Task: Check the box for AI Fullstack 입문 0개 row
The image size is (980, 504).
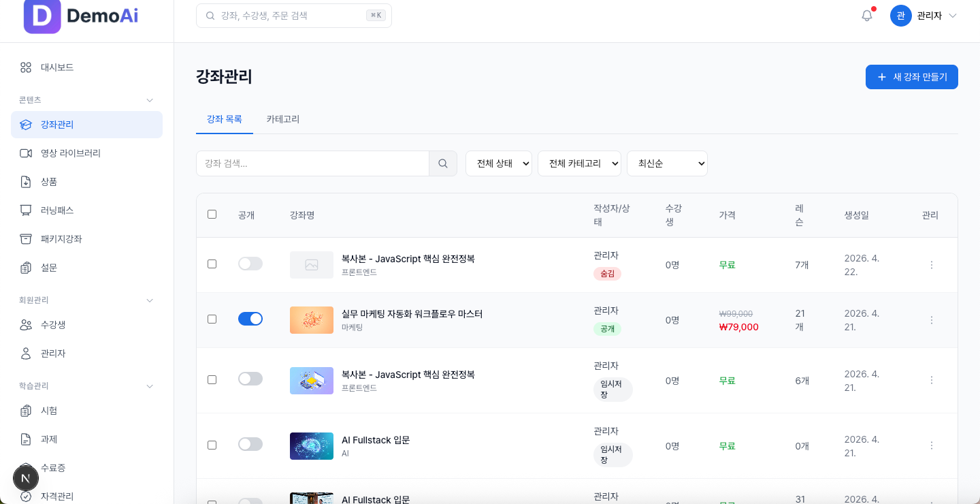Action: point(212,444)
